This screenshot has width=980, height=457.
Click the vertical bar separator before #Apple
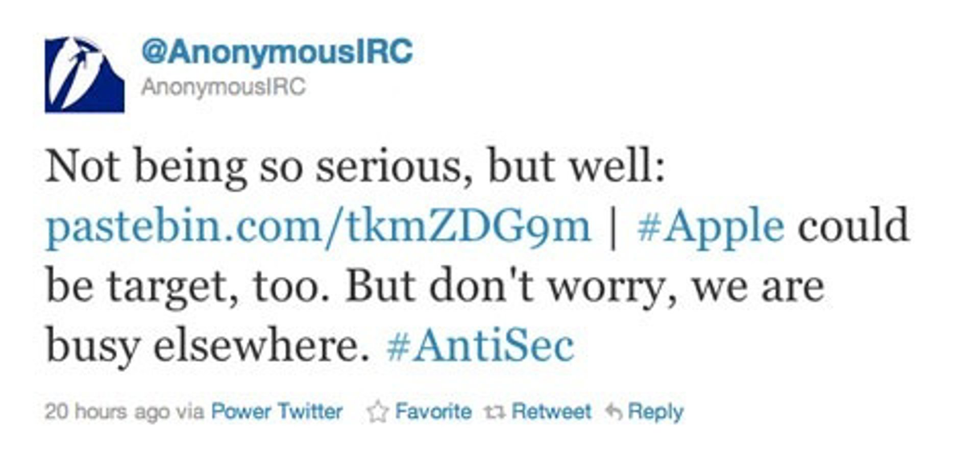click(614, 226)
